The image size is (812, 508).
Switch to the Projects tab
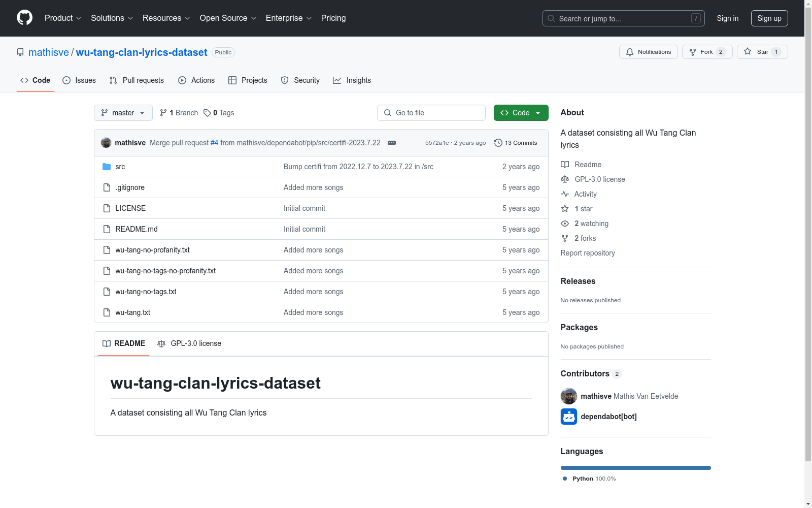[248, 80]
